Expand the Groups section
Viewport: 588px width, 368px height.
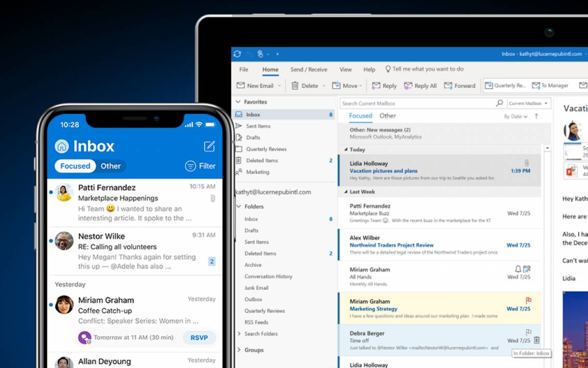(x=239, y=349)
